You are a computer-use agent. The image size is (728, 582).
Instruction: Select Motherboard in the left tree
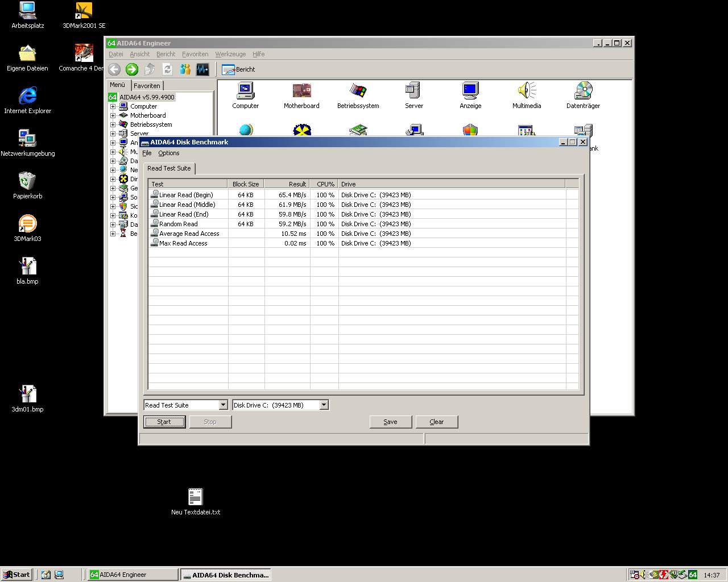click(x=148, y=115)
